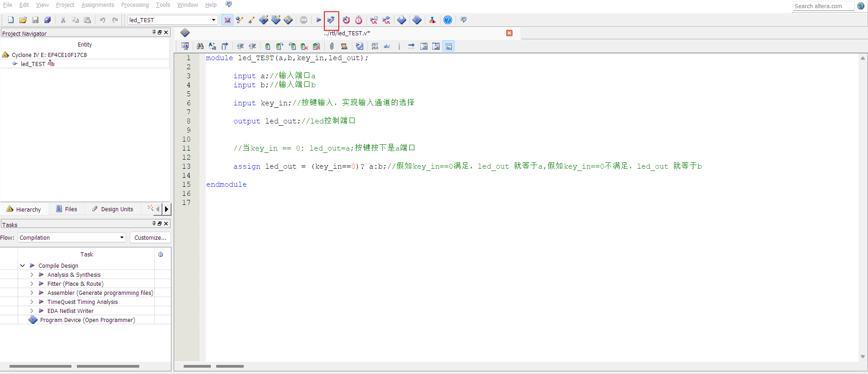Toggle the highlighted red X toolbar button
Screen dimensions: 868x374
click(228, 20)
